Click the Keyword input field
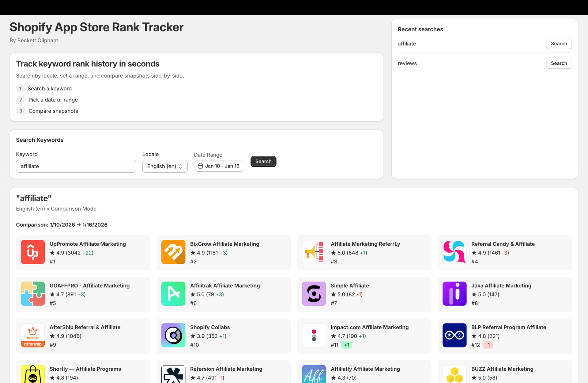The height and width of the screenshot is (383, 588). (x=76, y=166)
